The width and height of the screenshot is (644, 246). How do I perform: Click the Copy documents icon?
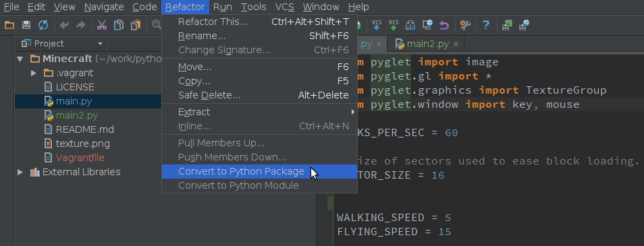pos(119,26)
